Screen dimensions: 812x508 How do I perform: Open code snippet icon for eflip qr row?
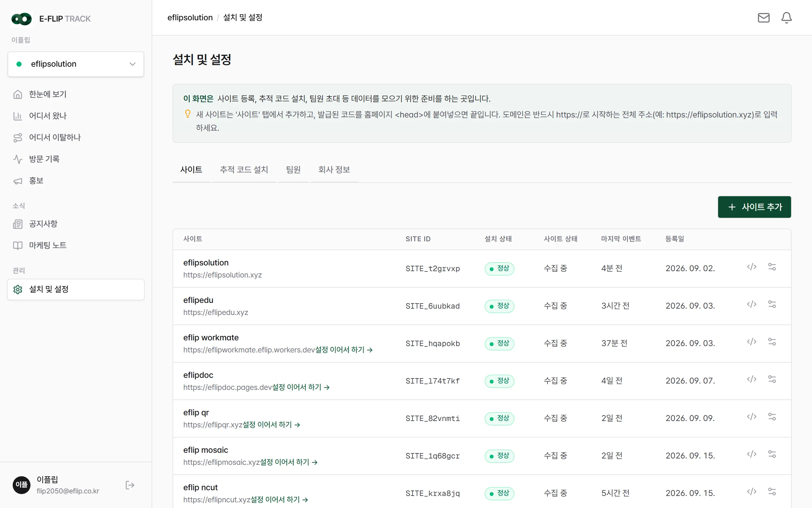click(x=752, y=417)
